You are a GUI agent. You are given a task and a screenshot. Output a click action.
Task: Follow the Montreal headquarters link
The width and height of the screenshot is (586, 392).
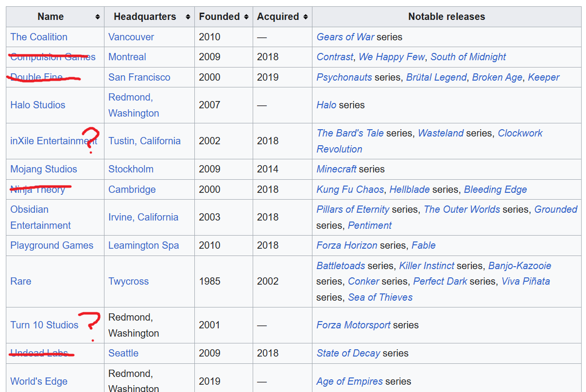click(x=127, y=57)
